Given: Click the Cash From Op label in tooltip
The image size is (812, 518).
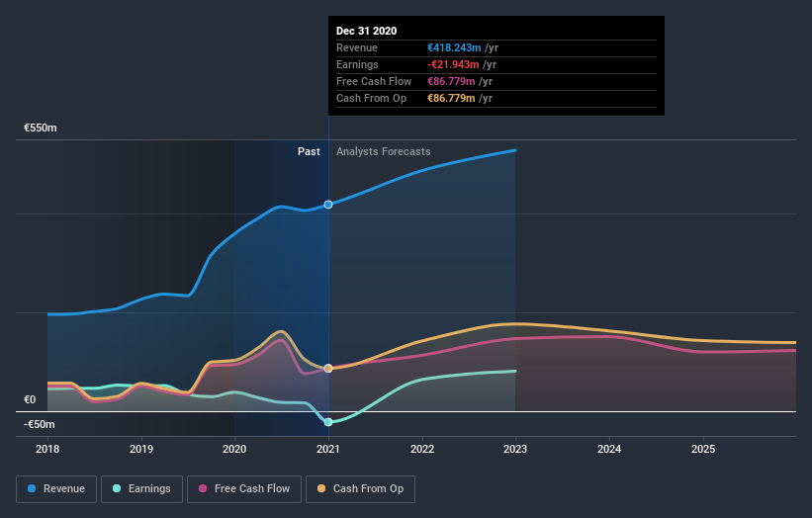Looking at the screenshot, I should pos(371,98).
